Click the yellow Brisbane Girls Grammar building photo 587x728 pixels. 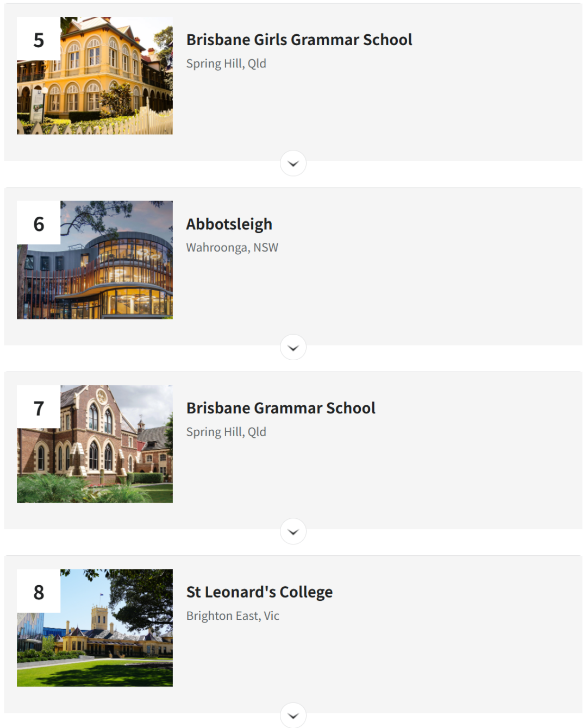point(95,76)
